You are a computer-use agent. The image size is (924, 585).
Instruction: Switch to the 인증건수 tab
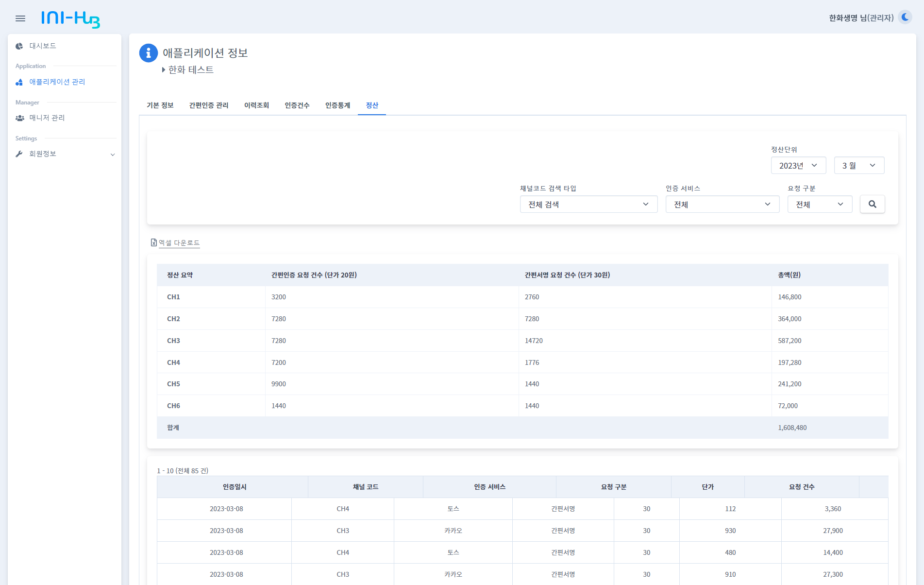coord(297,105)
